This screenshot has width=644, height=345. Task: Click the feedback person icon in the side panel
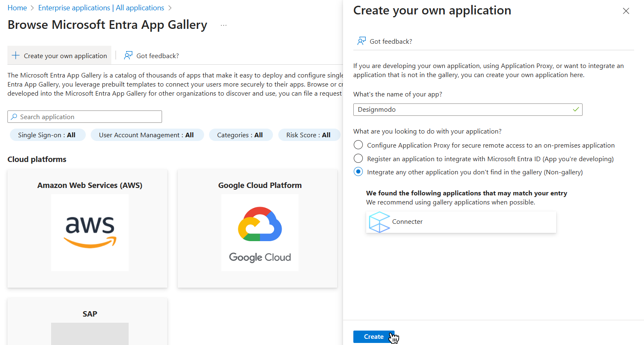361,41
